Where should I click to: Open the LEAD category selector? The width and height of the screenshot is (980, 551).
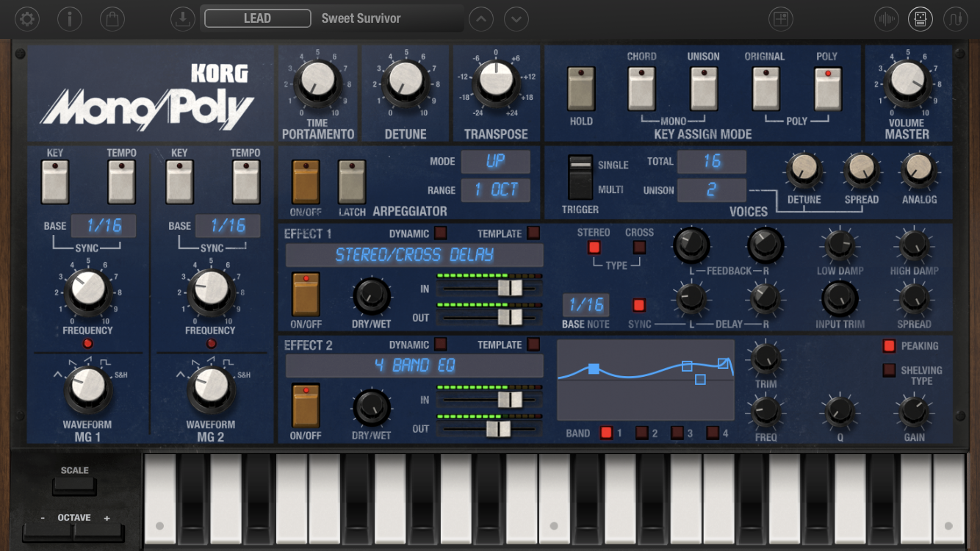[258, 18]
